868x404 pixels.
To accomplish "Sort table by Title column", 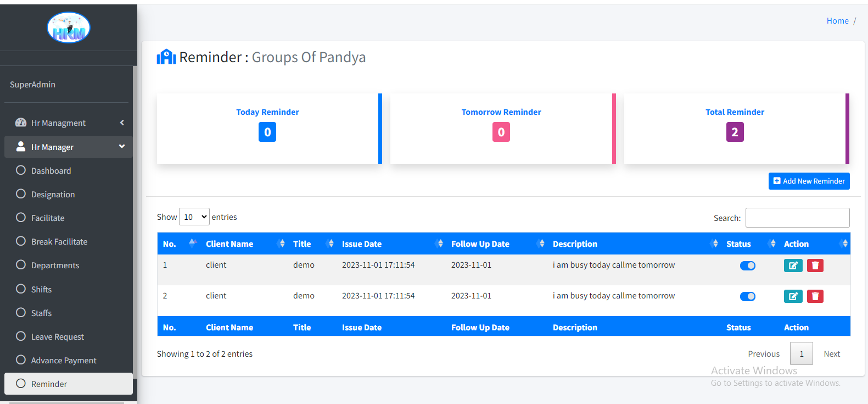I will pos(312,243).
